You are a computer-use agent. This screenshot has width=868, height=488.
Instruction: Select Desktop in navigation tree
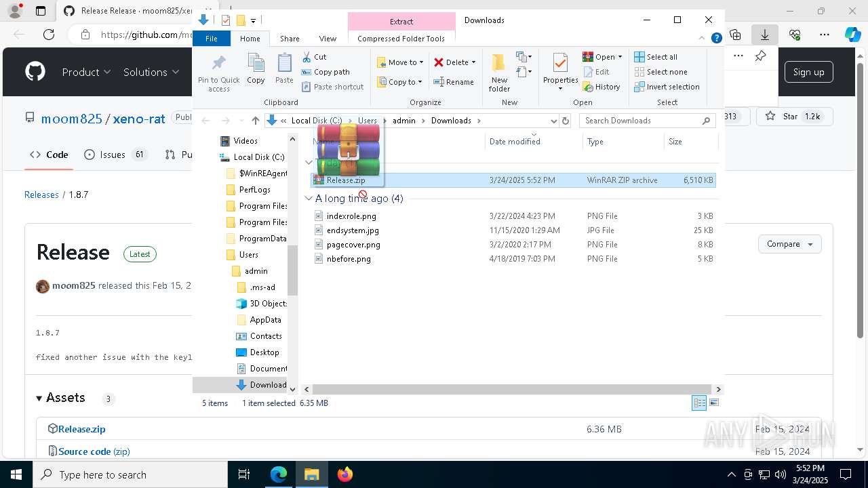click(264, 352)
